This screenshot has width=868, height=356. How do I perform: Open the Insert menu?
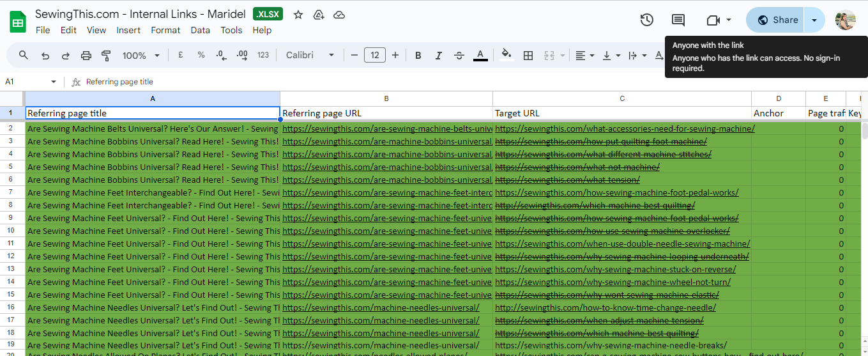128,30
